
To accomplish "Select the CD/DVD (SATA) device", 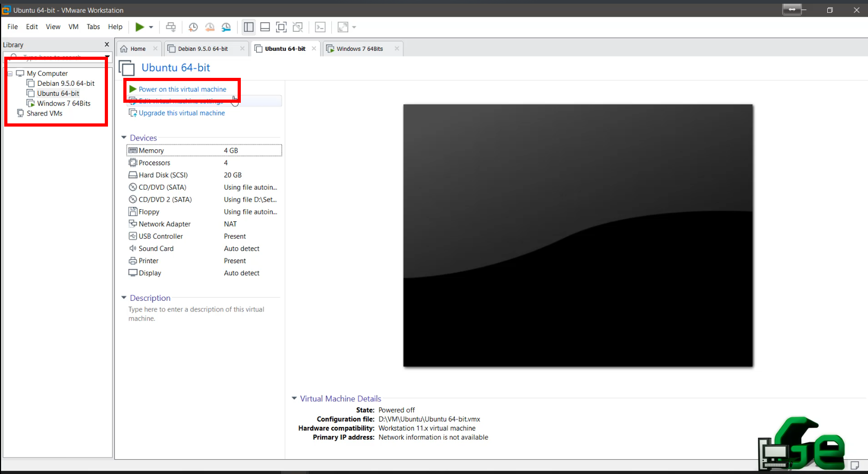I will (x=204, y=187).
